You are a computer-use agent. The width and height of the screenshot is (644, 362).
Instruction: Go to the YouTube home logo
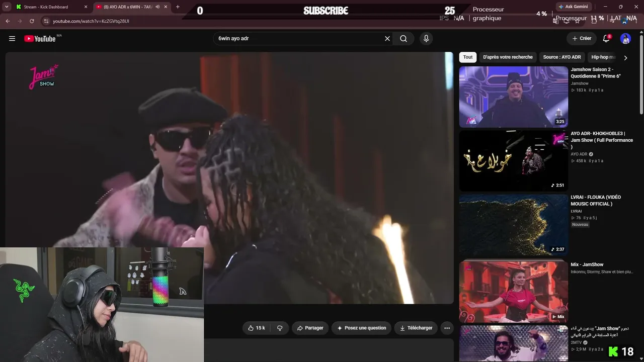(x=40, y=39)
